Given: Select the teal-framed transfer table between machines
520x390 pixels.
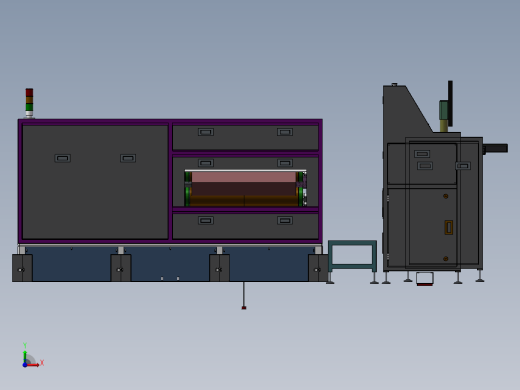Looking at the screenshot, I should 352,256.
